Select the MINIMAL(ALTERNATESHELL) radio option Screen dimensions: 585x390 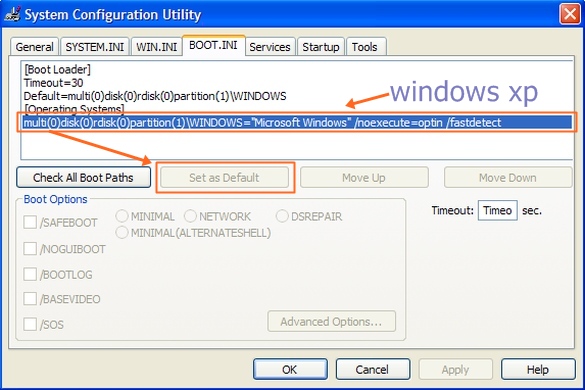point(122,233)
